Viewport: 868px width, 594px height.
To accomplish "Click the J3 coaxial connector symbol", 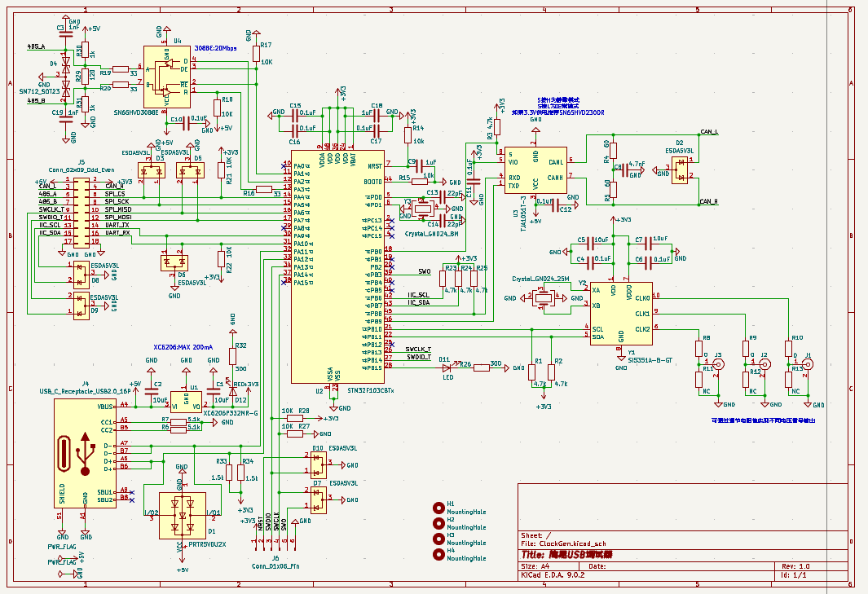I will pos(717,367).
